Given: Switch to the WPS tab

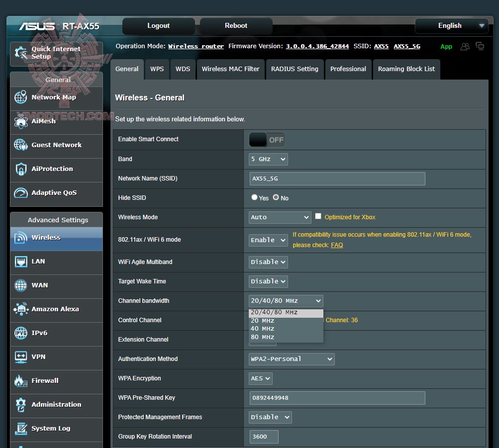Looking at the screenshot, I should point(157,69).
